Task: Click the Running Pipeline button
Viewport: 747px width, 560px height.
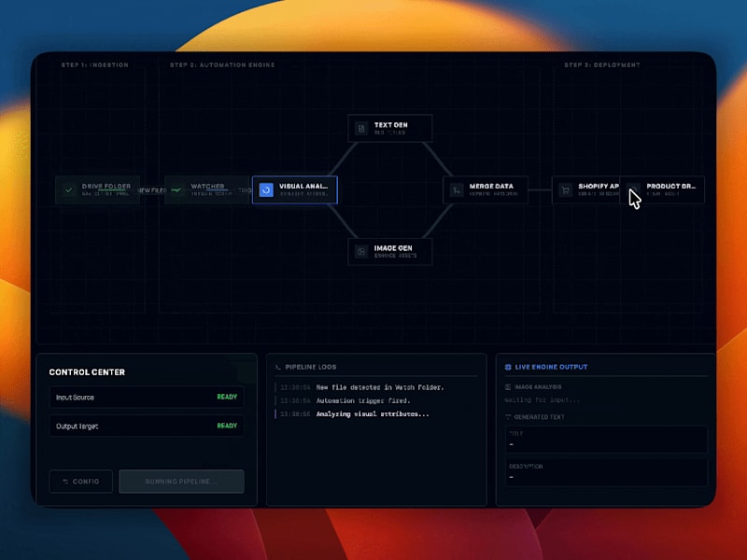Action: point(182,482)
